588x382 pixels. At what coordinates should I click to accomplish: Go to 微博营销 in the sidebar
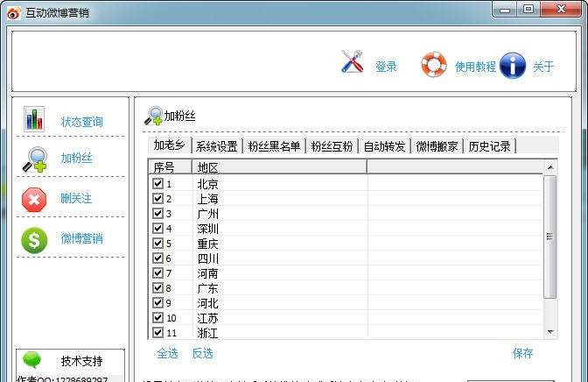coord(81,238)
